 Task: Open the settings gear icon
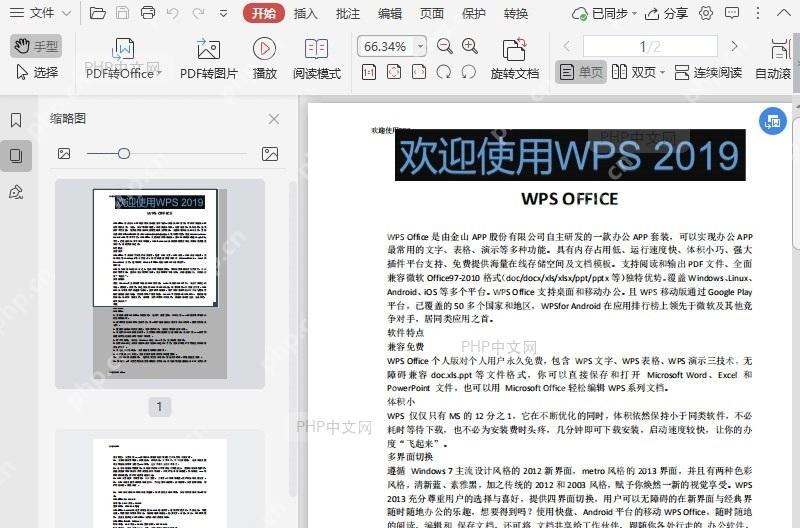click(706, 13)
